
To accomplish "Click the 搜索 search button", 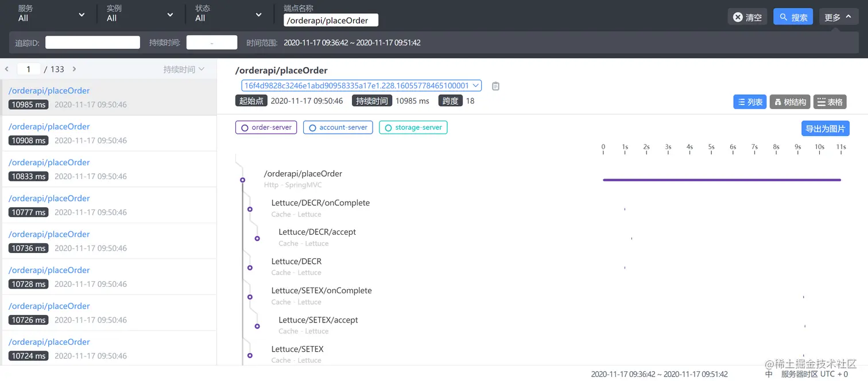I will pos(793,17).
